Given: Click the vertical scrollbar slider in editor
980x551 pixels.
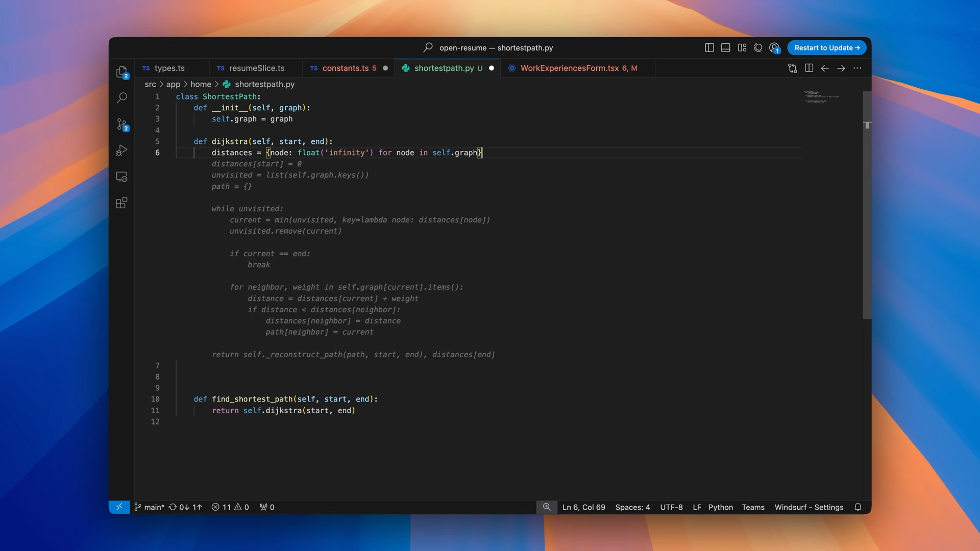Looking at the screenshot, I should (x=867, y=205).
